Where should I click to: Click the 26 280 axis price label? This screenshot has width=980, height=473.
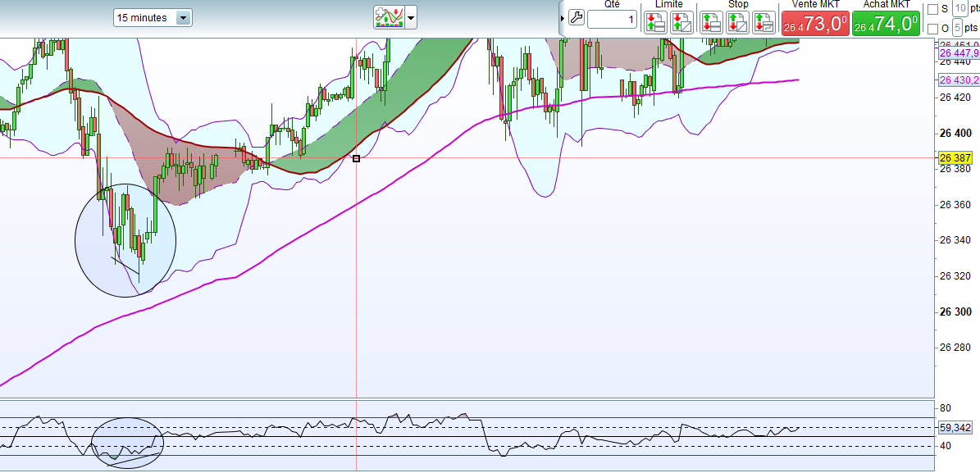point(955,348)
